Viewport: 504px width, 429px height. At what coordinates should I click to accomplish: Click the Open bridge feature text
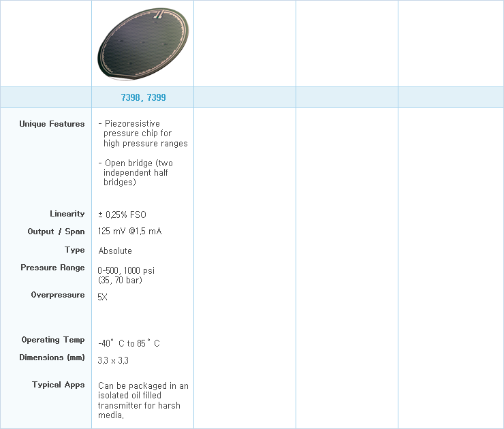(136, 172)
